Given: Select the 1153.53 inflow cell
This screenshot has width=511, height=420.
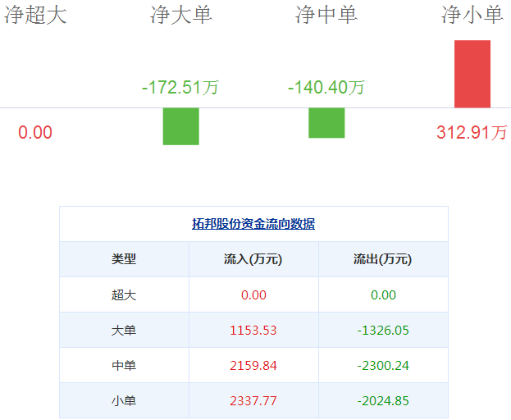Looking at the screenshot, I should point(253,331).
